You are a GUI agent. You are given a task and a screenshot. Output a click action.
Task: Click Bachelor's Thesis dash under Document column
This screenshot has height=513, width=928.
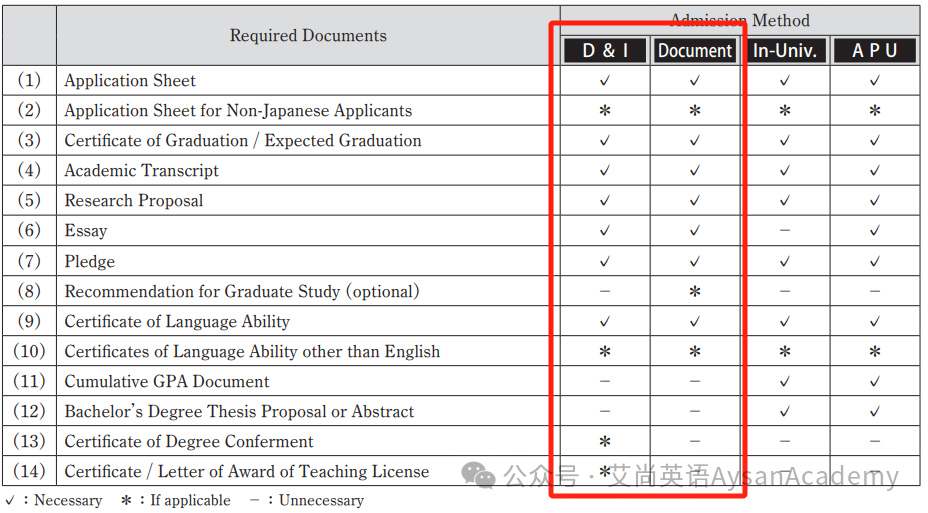pyautogui.click(x=695, y=411)
